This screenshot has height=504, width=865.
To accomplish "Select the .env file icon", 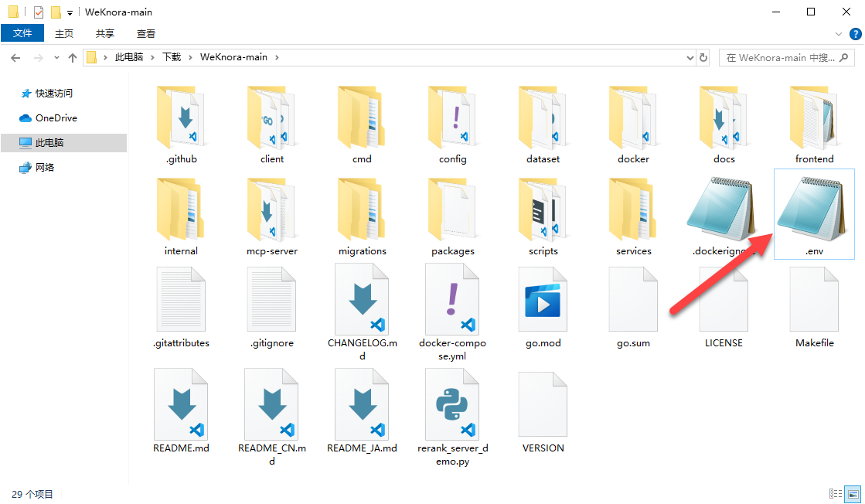I will pos(814,209).
